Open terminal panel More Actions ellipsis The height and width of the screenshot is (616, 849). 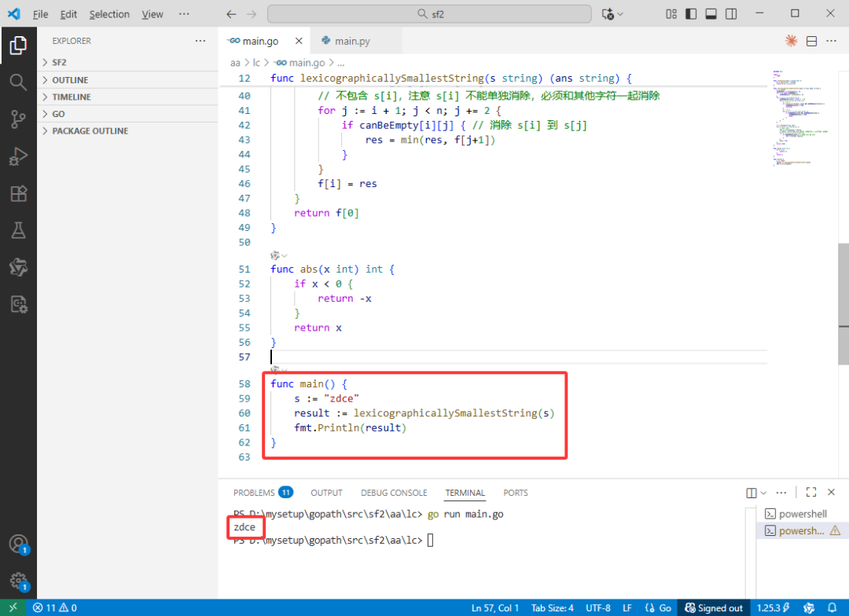point(781,493)
